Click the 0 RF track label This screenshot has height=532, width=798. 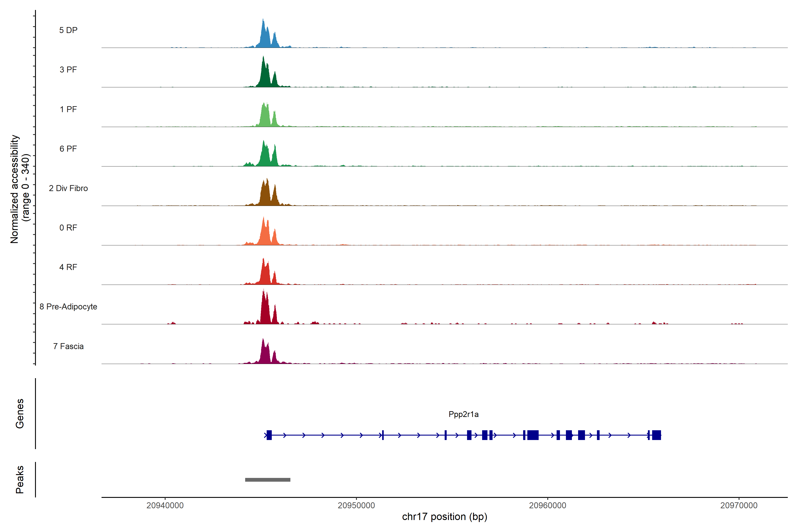coord(68,228)
